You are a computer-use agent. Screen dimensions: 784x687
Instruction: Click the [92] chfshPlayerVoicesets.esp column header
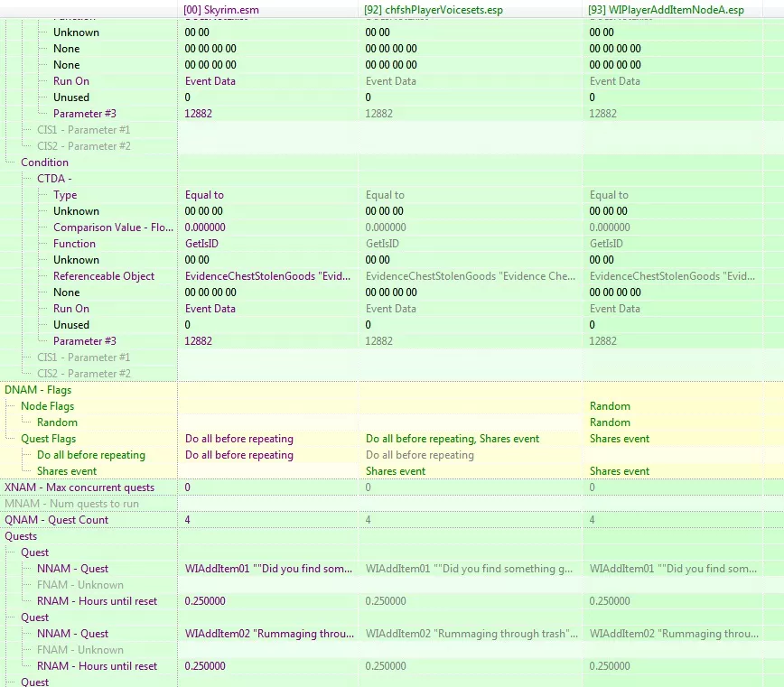(434, 10)
